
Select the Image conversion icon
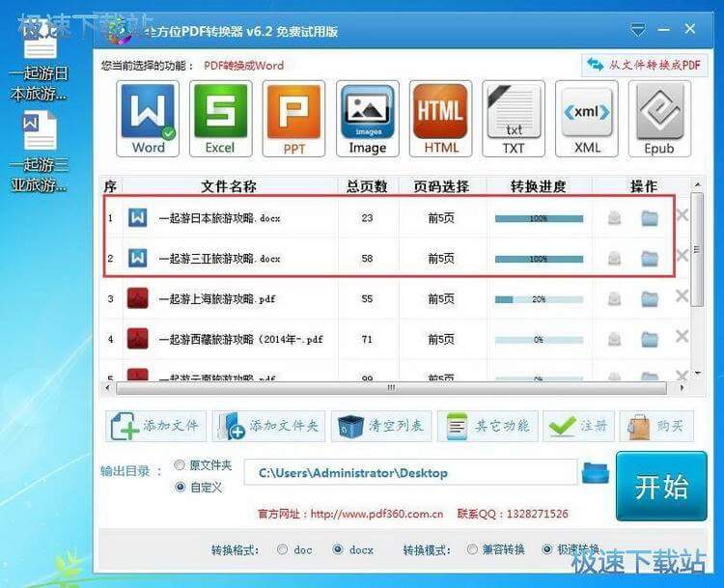click(x=368, y=119)
